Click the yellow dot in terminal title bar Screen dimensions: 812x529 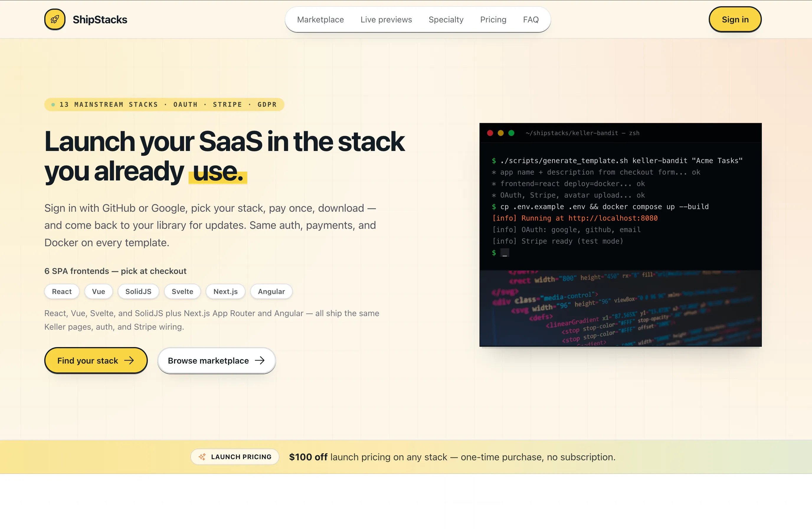(500, 133)
